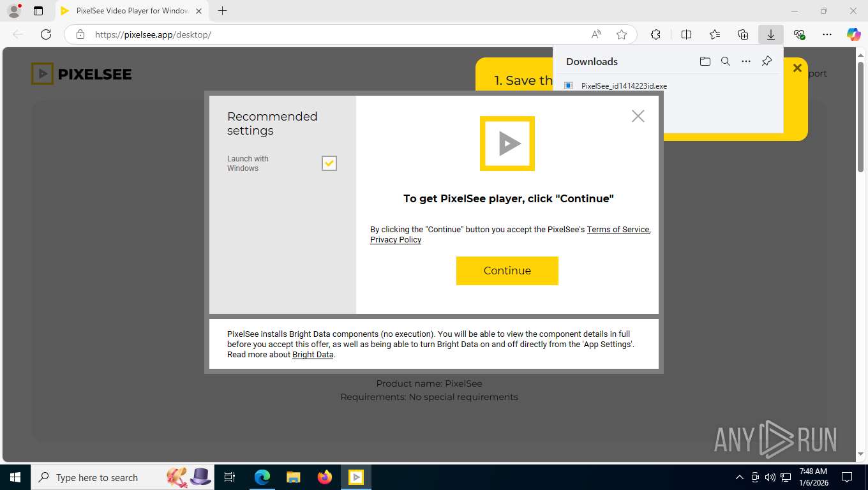Open the tab actions menu icon
The height and width of the screenshot is (490, 868).
pyautogui.click(x=38, y=11)
